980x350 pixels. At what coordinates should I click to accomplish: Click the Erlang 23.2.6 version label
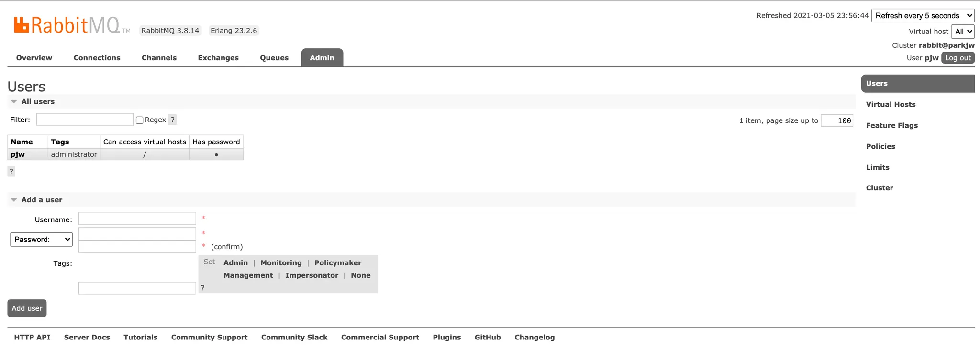pyautogui.click(x=234, y=31)
